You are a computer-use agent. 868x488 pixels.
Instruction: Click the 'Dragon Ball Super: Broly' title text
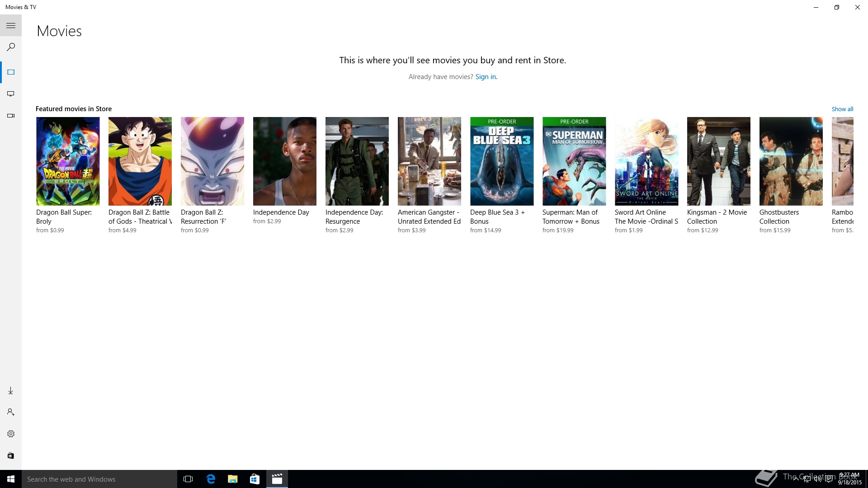click(x=64, y=217)
